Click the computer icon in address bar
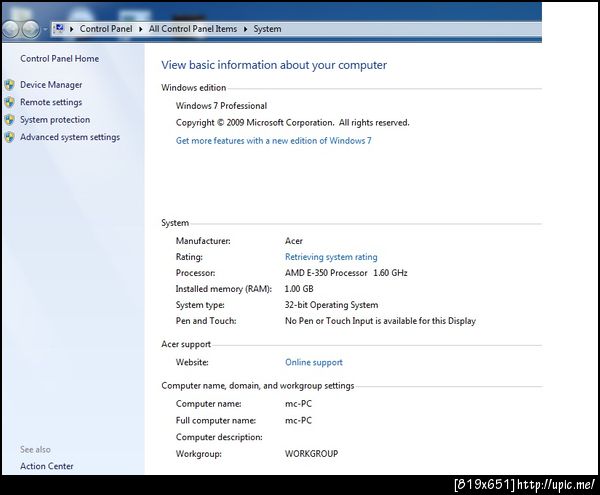This screenshot has height=495, width=600. coord(59,28)
